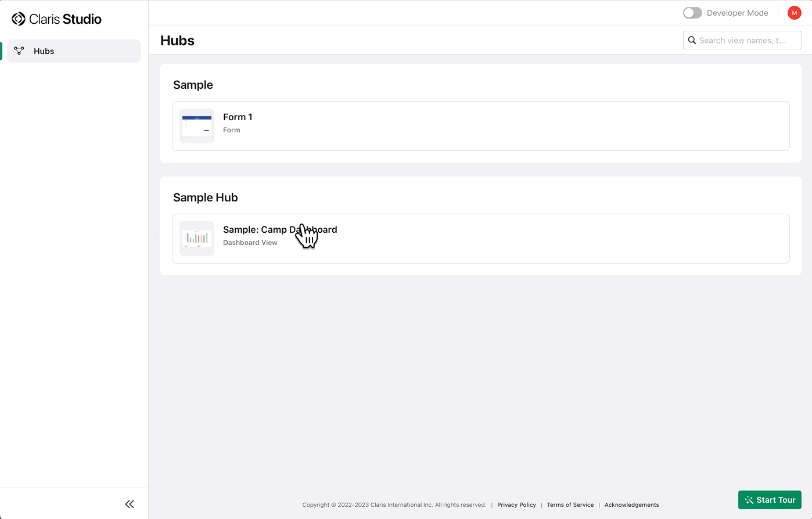View the Acknowledgements page link
Screen dimensions: 812x519
631,505
